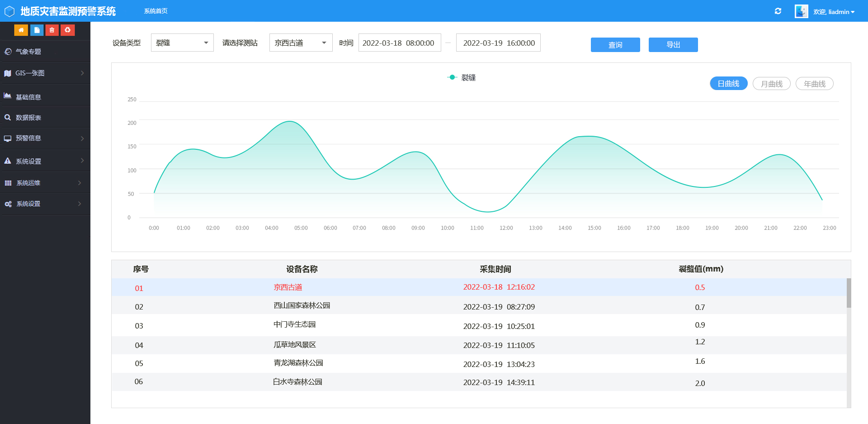Image resolution: width=868 pixels, height=424 pixels.
Task: Click the data table vertical scrollbar thumb
Action: point(849,293)
